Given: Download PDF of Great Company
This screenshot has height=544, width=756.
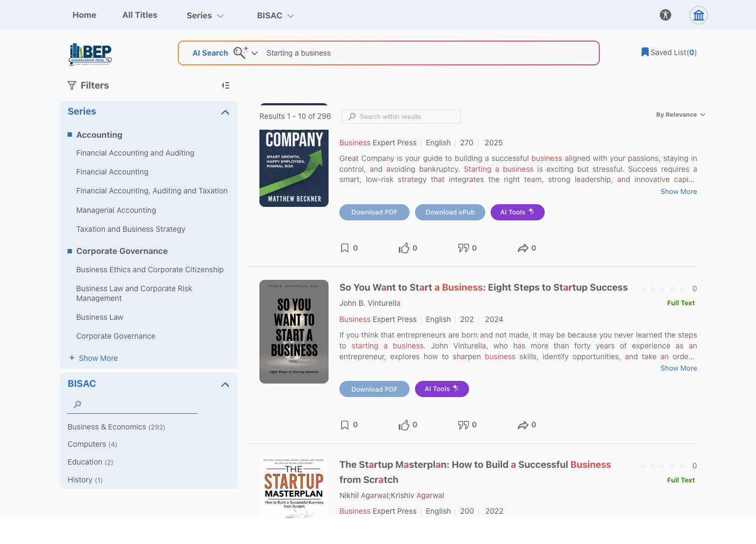Looking at the screenshot, I should [374, 212].
